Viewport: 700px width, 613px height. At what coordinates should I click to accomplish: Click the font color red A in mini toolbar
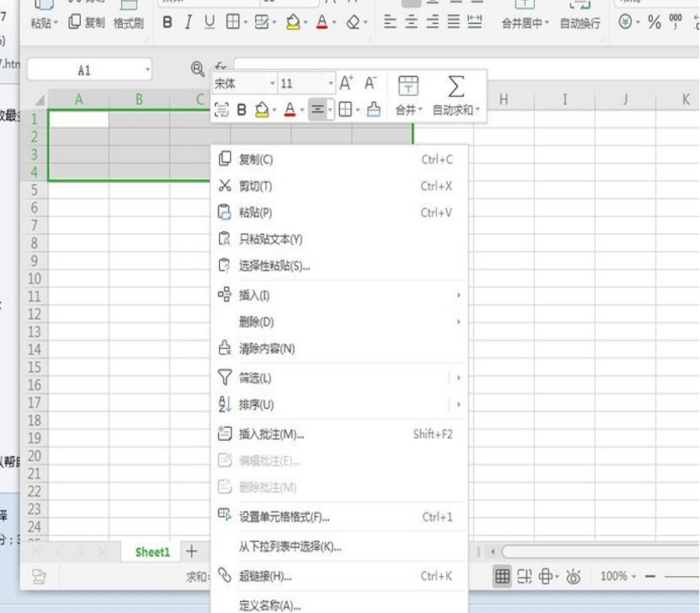(290, 110)
